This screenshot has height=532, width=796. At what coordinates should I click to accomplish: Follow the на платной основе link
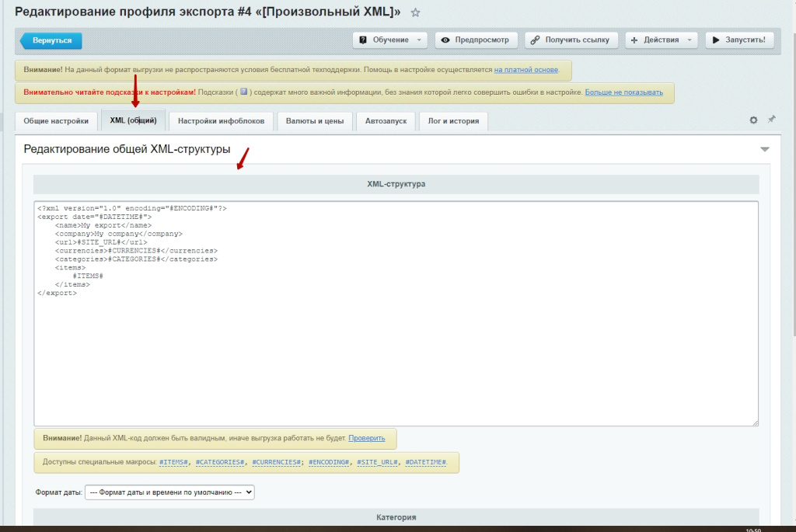(x=526, y=70)
